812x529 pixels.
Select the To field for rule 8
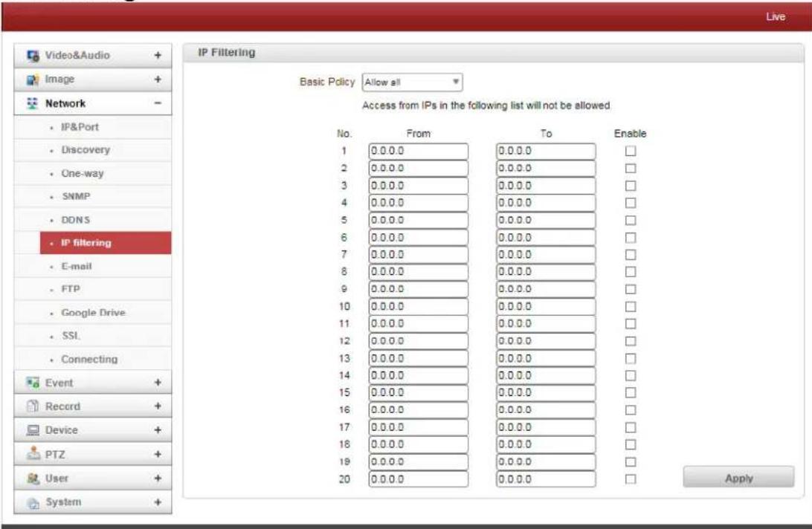pos(546,272)
